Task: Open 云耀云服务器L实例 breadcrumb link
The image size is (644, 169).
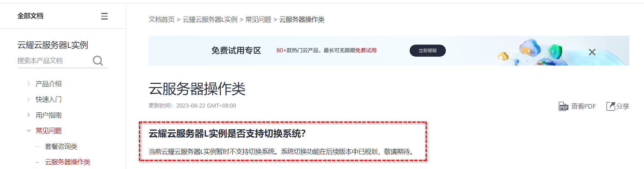Action: point(210,20)
